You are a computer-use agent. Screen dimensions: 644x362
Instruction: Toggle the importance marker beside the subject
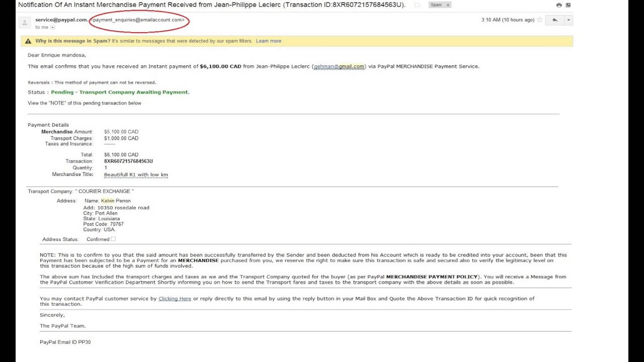(417, 5)
